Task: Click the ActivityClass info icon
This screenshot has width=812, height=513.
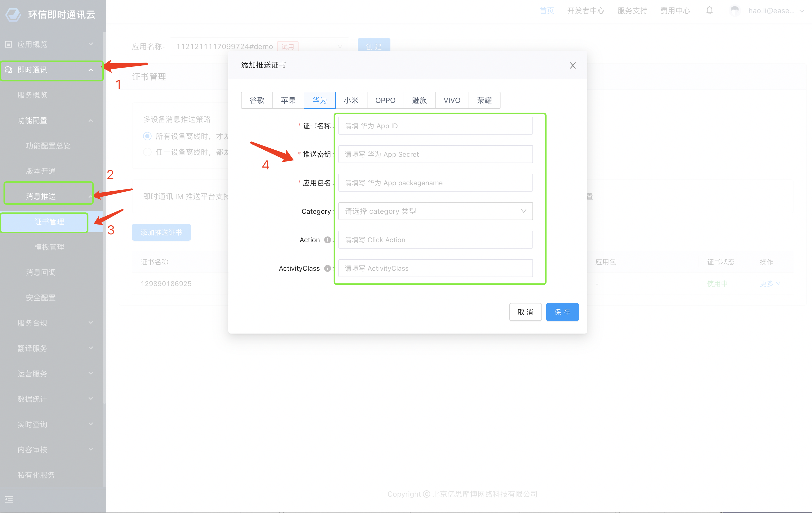Action: 327,268
